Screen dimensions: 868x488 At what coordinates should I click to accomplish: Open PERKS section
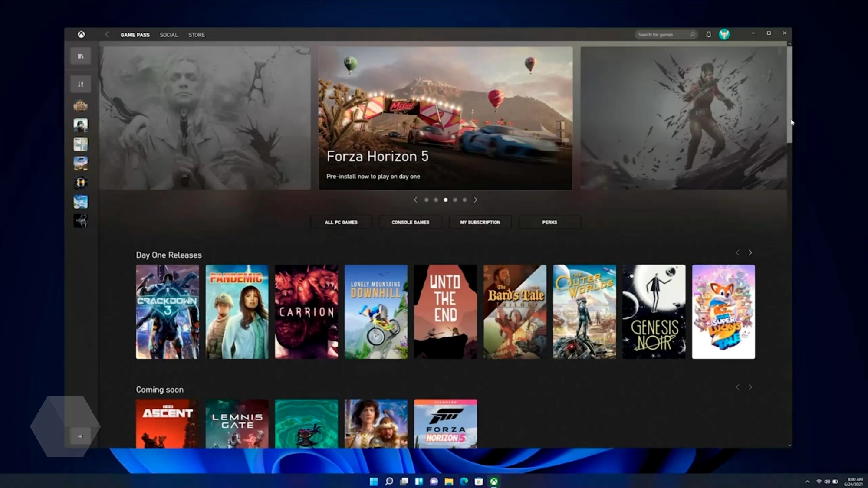[549, 222]
